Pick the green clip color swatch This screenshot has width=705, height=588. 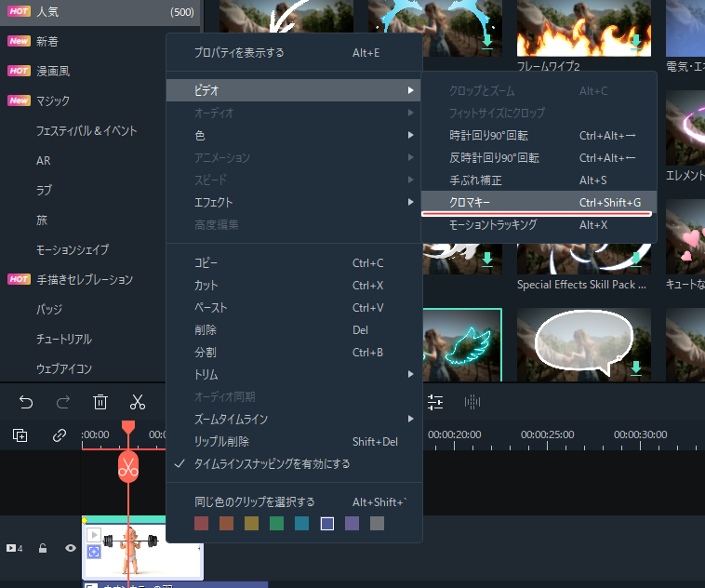click(276, 524)
